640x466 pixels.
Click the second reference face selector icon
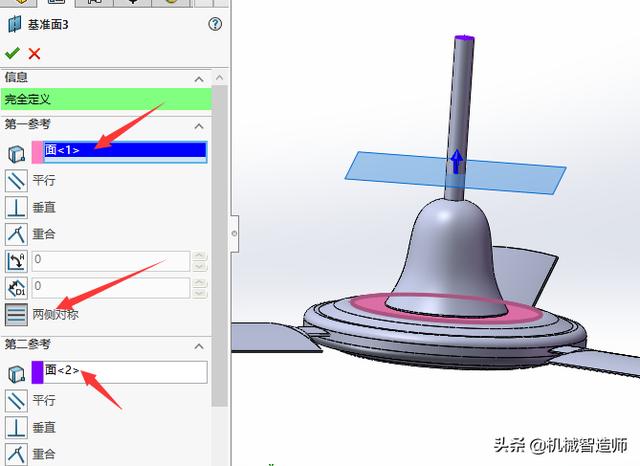pos(16,373)
